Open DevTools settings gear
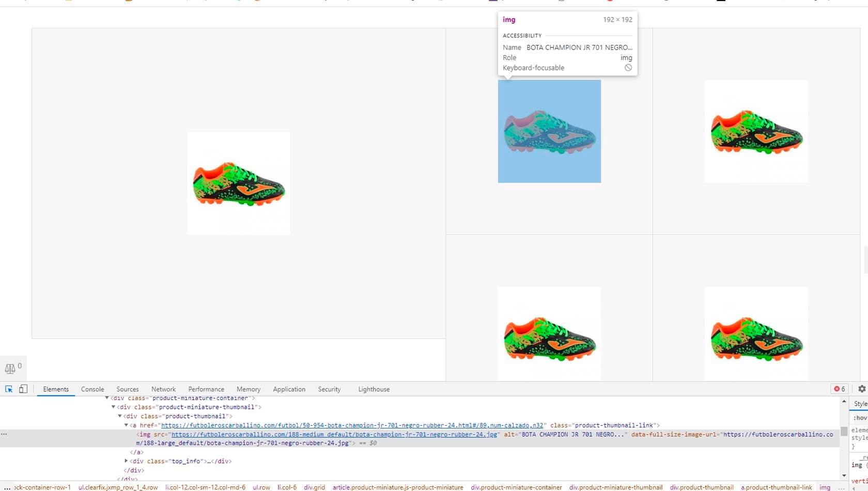Viewport: 868px width, 491px height. click(861, 389)
